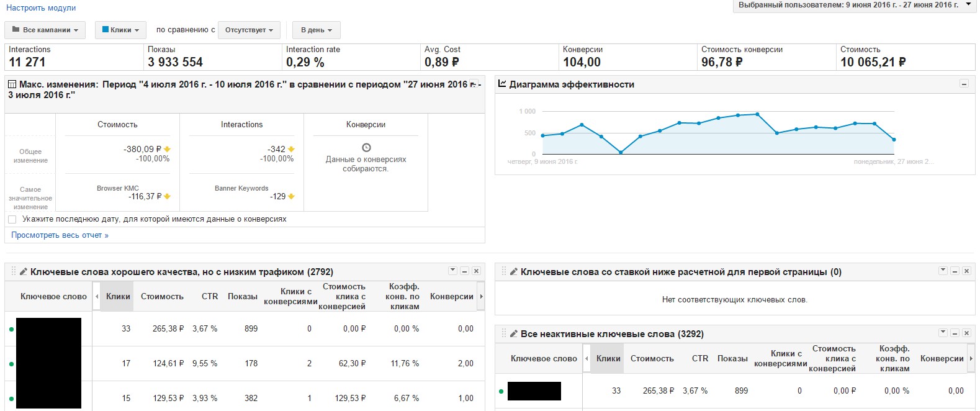Open the 'В день' granularity dropdown

[316, 30]
